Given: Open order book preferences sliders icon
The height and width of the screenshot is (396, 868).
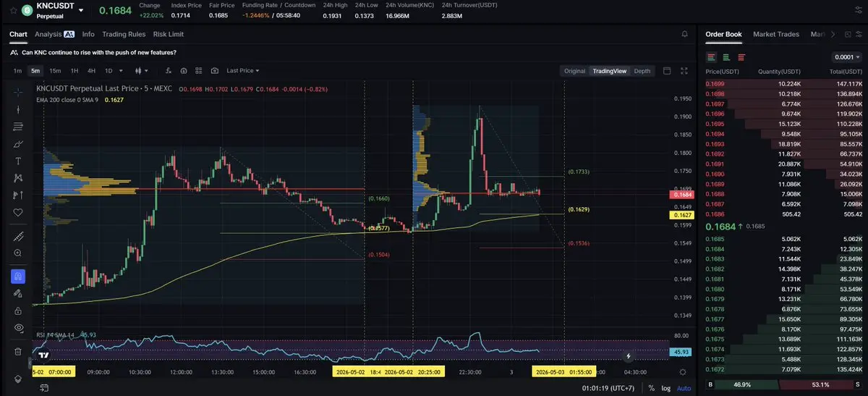Looking at the screenshot, I should coord(858,34).
